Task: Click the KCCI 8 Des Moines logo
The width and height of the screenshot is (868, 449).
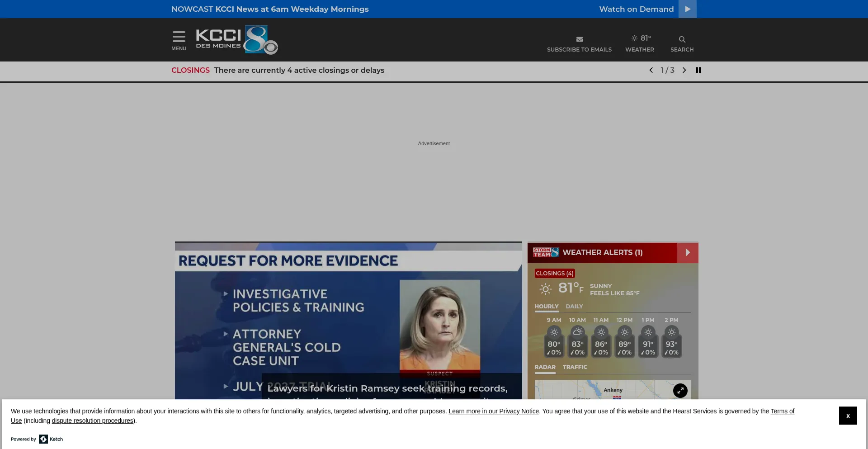Action: 237,40
